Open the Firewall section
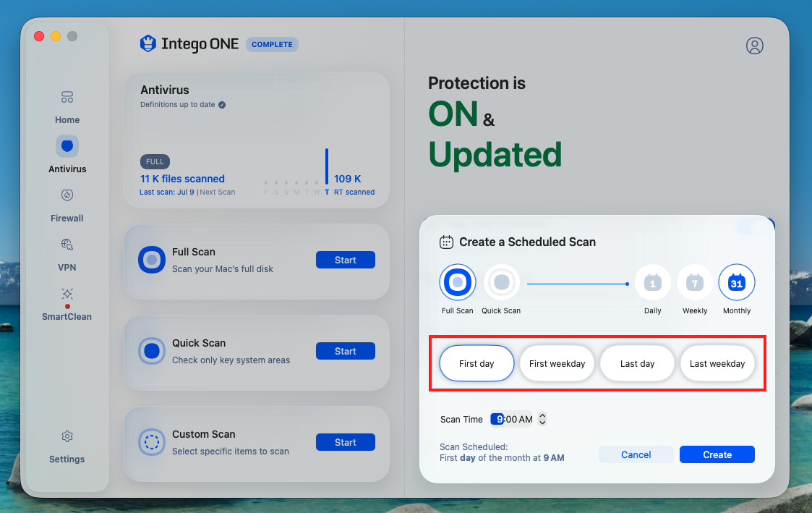Image resolution: width=812 pixels, height=513 pixels. (x=67, y=205)
